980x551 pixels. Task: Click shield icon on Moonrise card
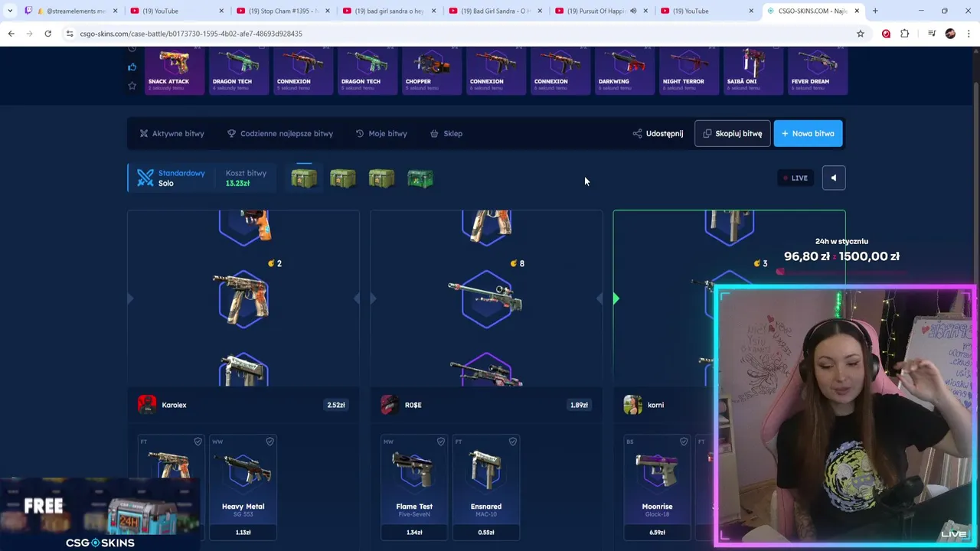click(684, 442)
